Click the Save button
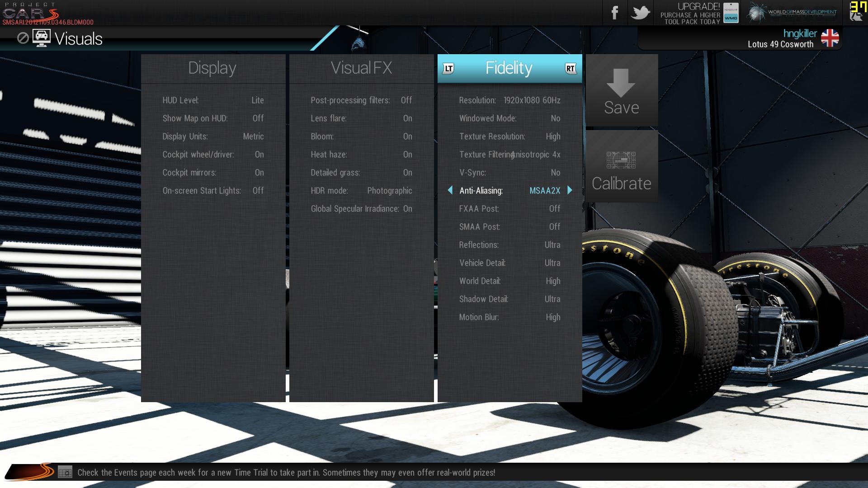This screenshot has width=868, height=488. coord(622,91)
